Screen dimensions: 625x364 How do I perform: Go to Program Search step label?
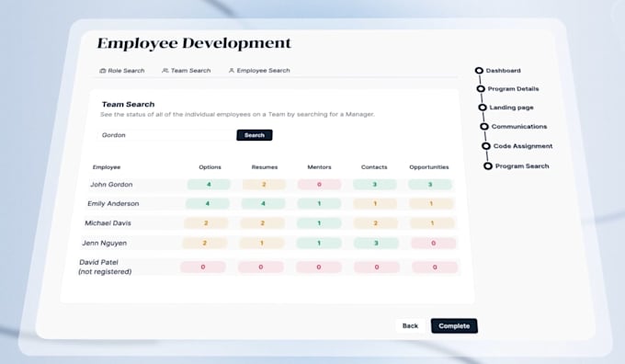pos(522,165)
